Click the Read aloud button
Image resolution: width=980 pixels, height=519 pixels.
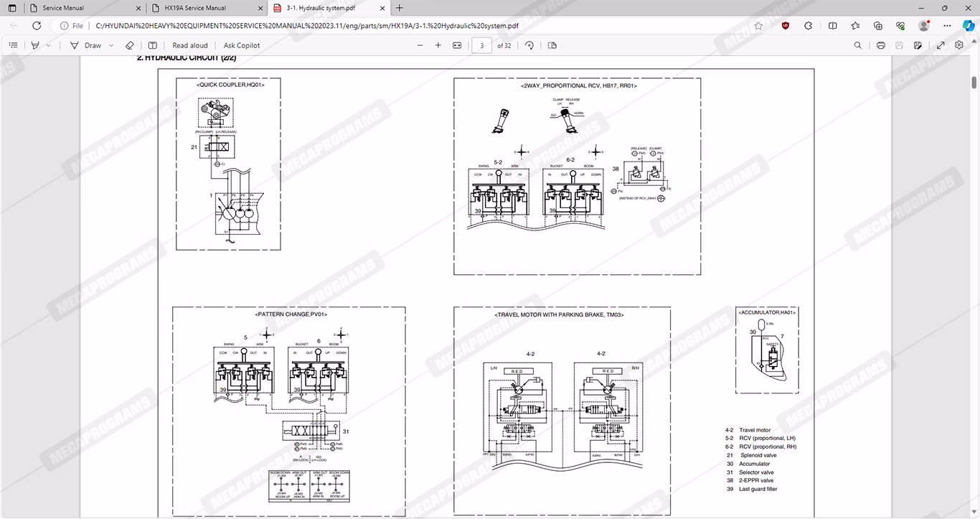(190, 45)
